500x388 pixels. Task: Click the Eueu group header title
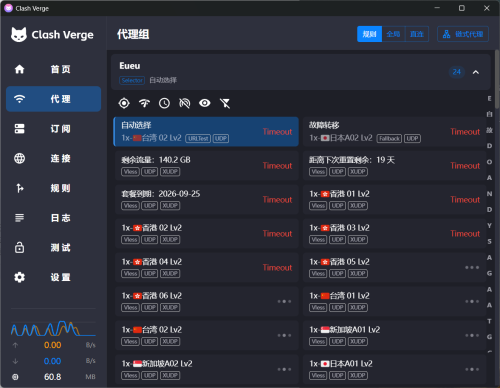(x=130, y=66)
